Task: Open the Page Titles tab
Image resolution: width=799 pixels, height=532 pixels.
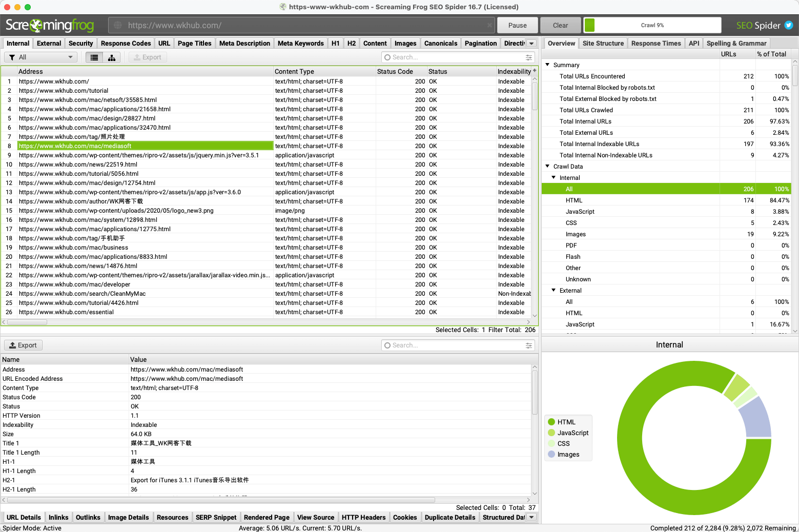Action: [194, 44]
